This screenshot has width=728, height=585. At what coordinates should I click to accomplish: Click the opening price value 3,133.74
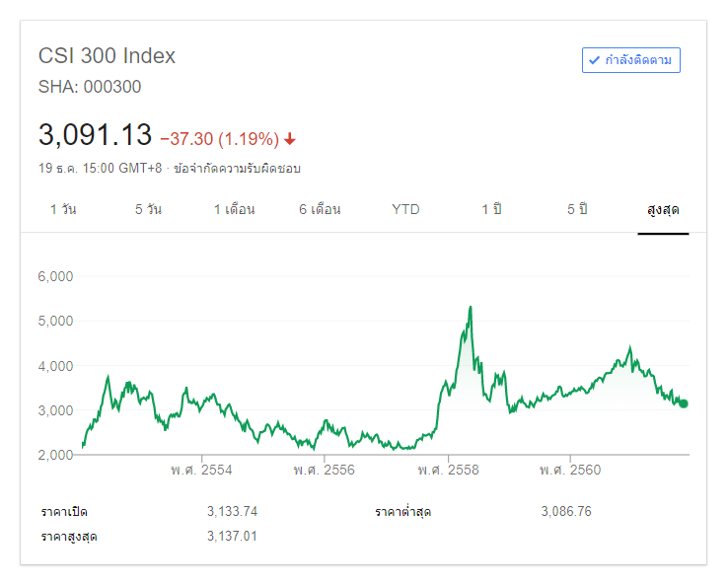pos(233,511)
